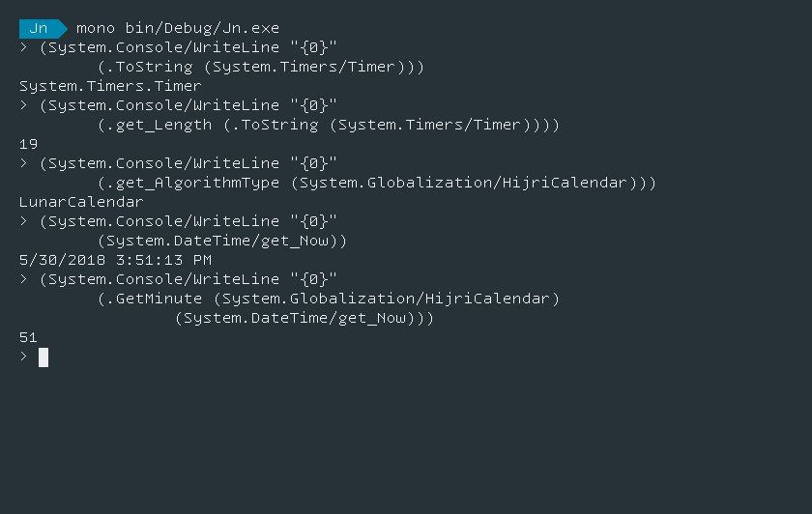
Task: Click the 'LunarCalendar' output line
Action: 81,202
